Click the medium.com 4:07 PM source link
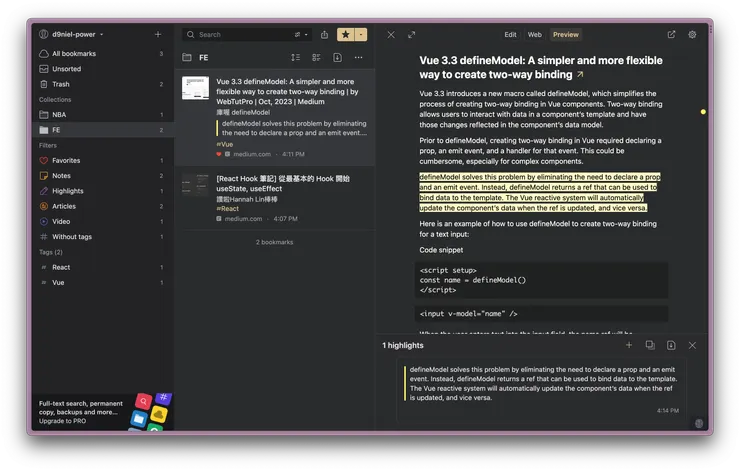This screenshot has width=740, height=471. pyautogui.click(x=257, y=219)
